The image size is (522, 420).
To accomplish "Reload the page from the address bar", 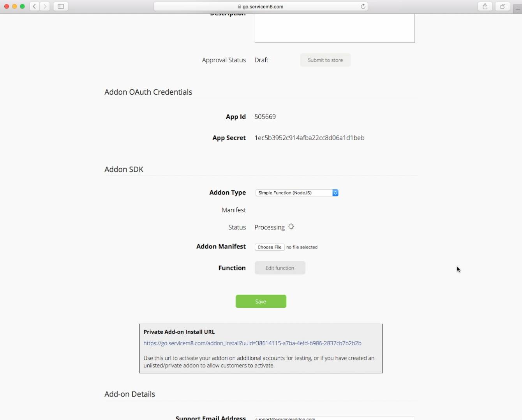I will coord(363,6).
